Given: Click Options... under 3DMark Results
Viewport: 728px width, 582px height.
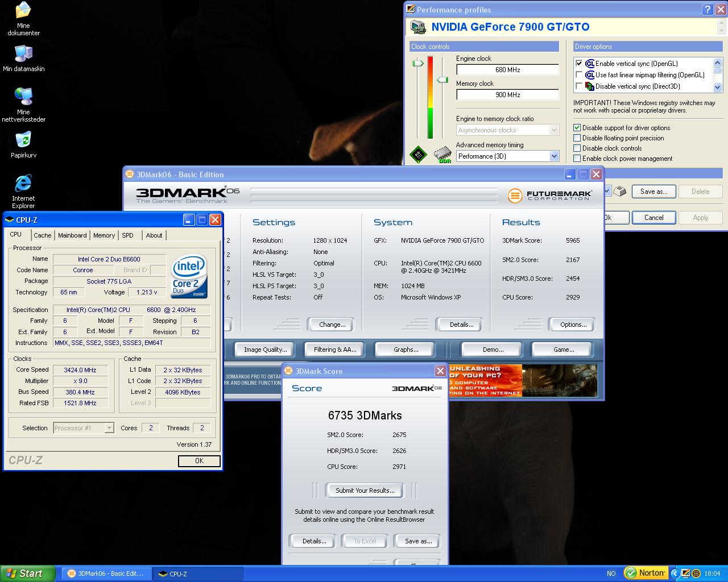Looking at the screenshot, I should (x=573, y=325).
